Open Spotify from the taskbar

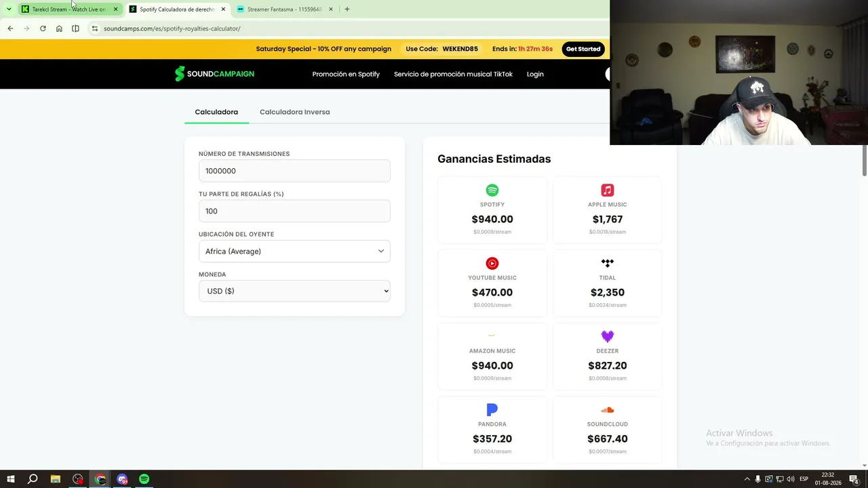click(x=144, y=479)
